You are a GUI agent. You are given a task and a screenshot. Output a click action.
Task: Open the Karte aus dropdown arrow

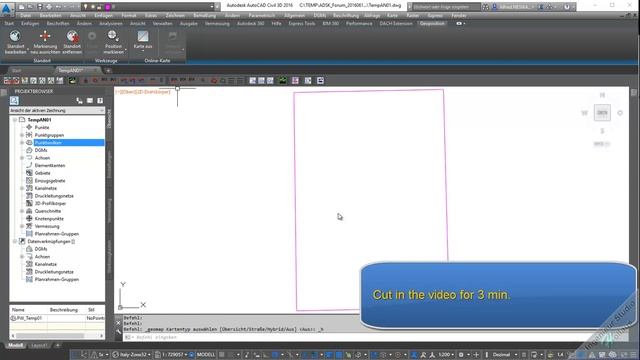click(143, 51)
